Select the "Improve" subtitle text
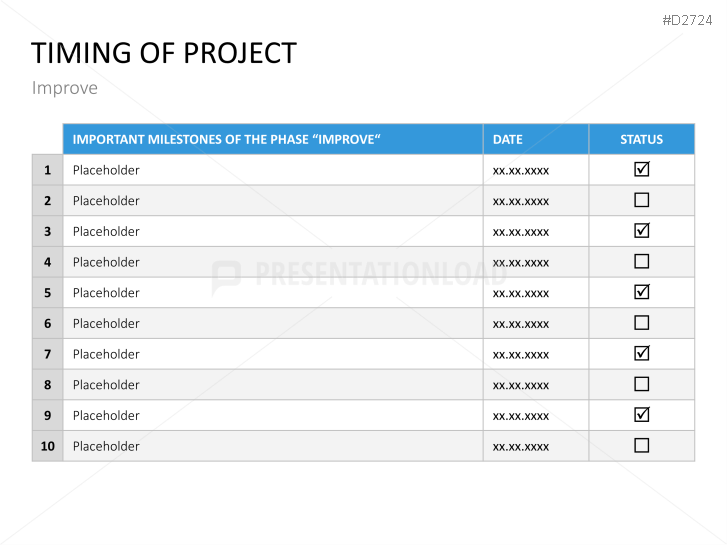 pos(65,88)
